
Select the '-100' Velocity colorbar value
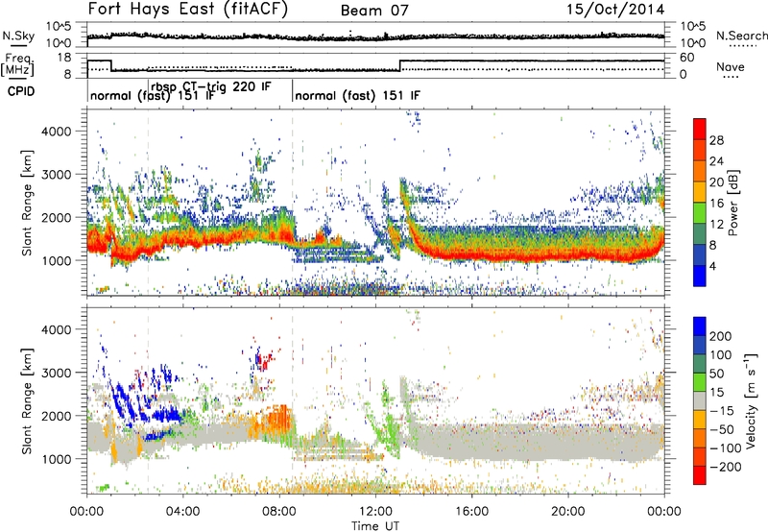point(726,448)
